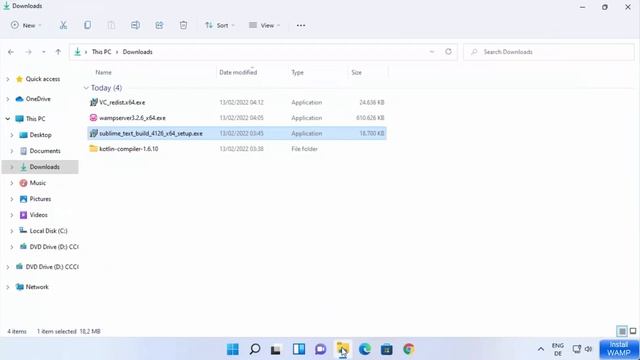
Task: Switch to large thumbnails view icon
Action: coord(633,331)
